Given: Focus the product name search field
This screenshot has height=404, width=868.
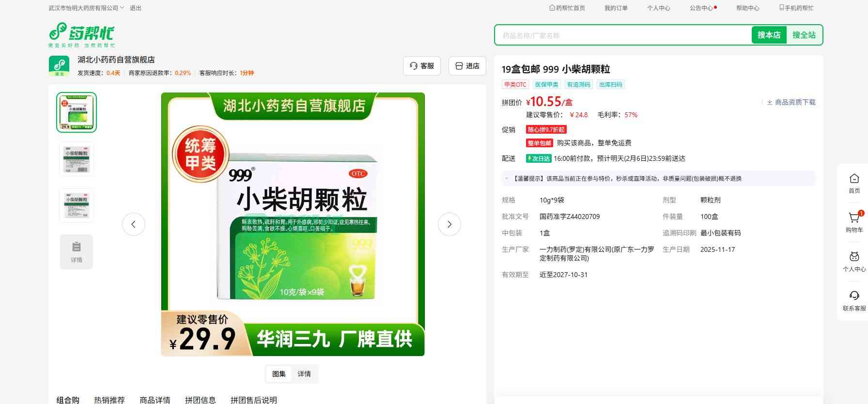Looking at the screenshot, I should [622, 35].
